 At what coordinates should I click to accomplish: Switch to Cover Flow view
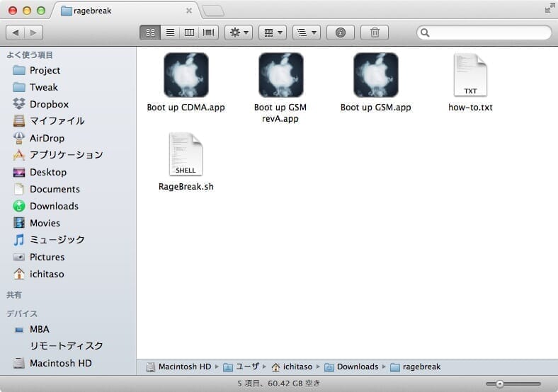[208, 33]
